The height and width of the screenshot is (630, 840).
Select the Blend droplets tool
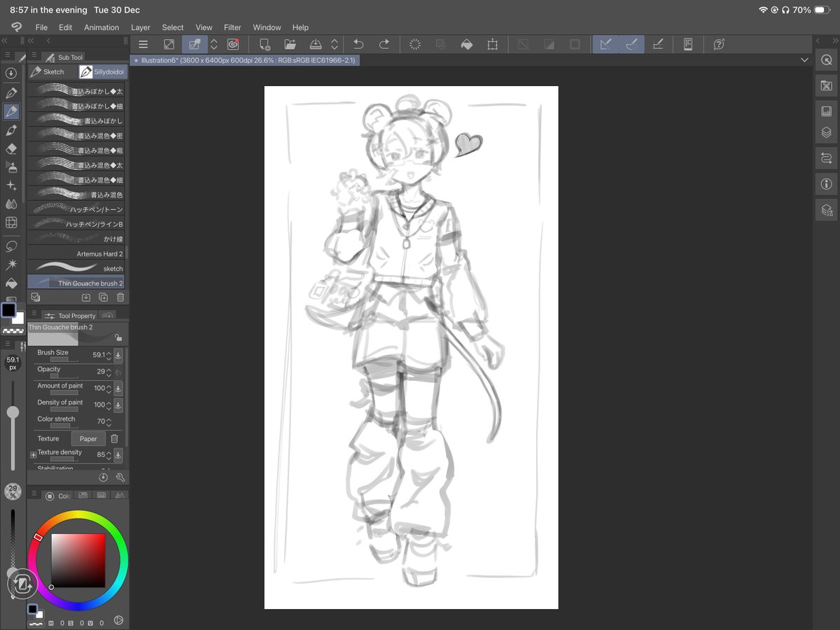click(11, 204)
